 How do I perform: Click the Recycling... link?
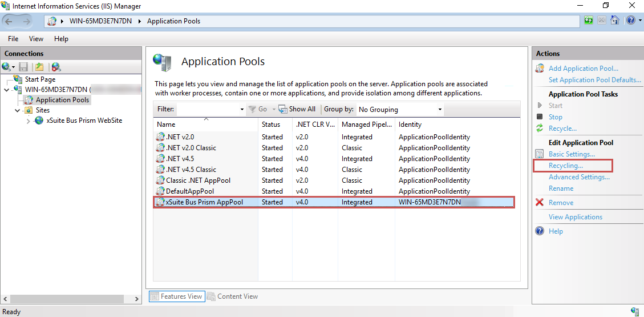565,166
